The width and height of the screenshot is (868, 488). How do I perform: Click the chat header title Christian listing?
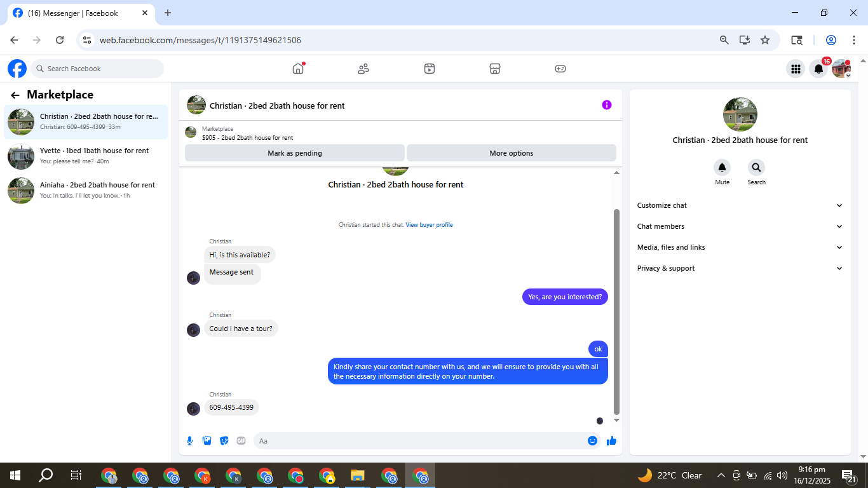277,105
